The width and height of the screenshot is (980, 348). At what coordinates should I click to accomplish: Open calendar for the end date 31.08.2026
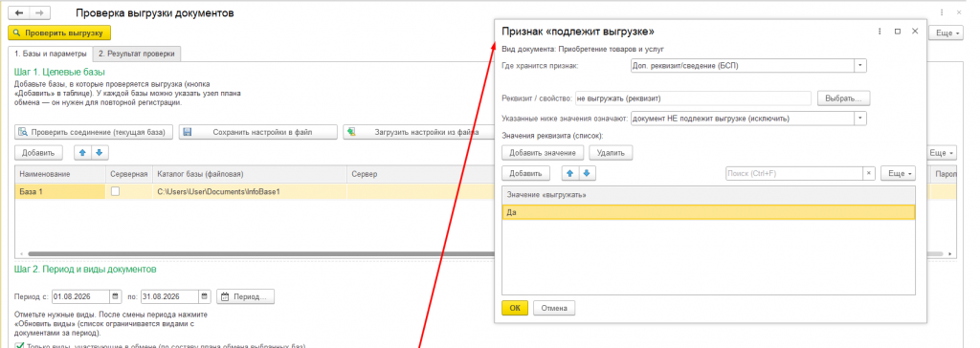(205, 296)
